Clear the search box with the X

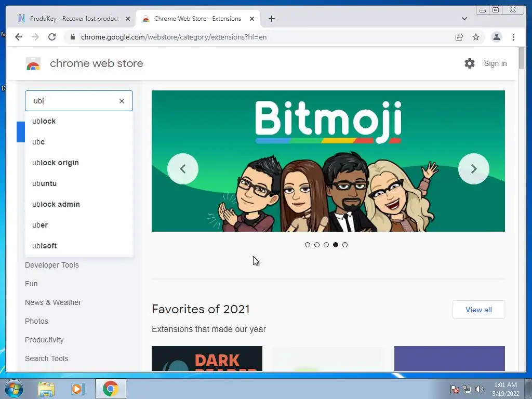pos(122,101)
